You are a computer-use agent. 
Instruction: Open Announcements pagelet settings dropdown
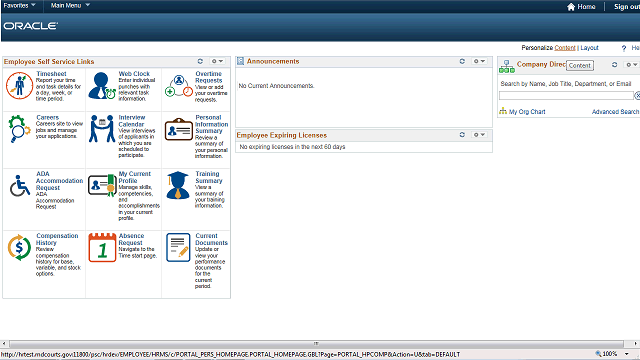click(479, 61)
